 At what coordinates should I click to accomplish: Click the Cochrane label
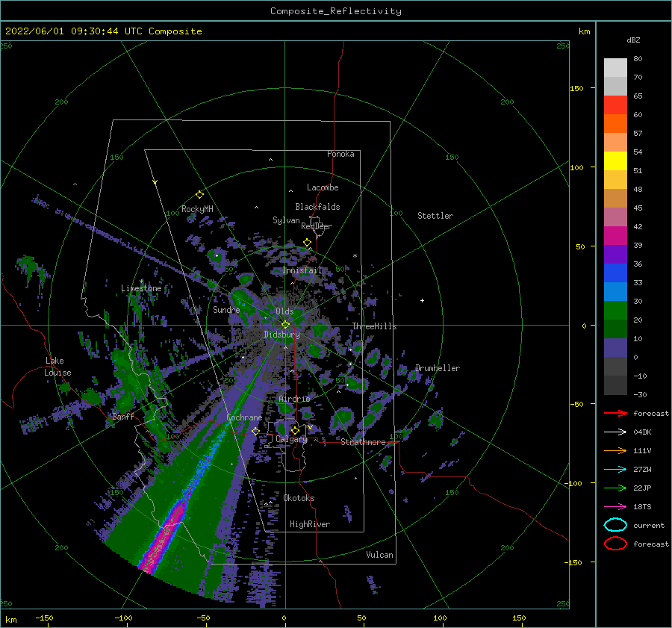(244, 417)
